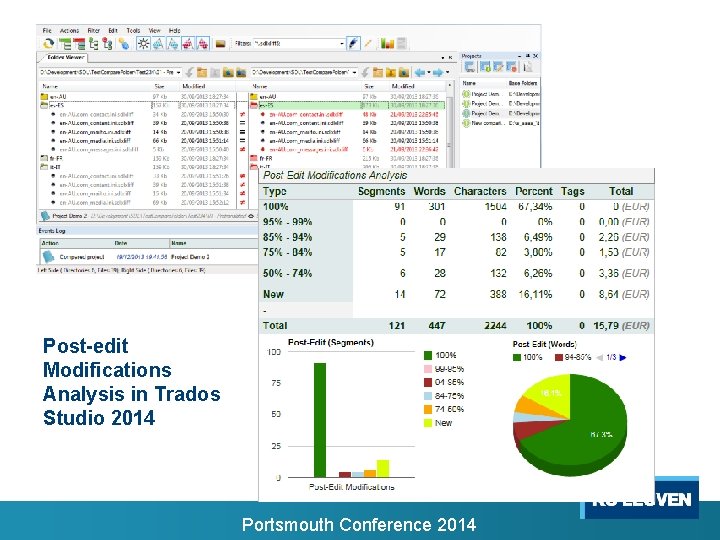Open the Filter menu
The width and height of the screenshot is (720, 540).
click(x=94, y=30)
